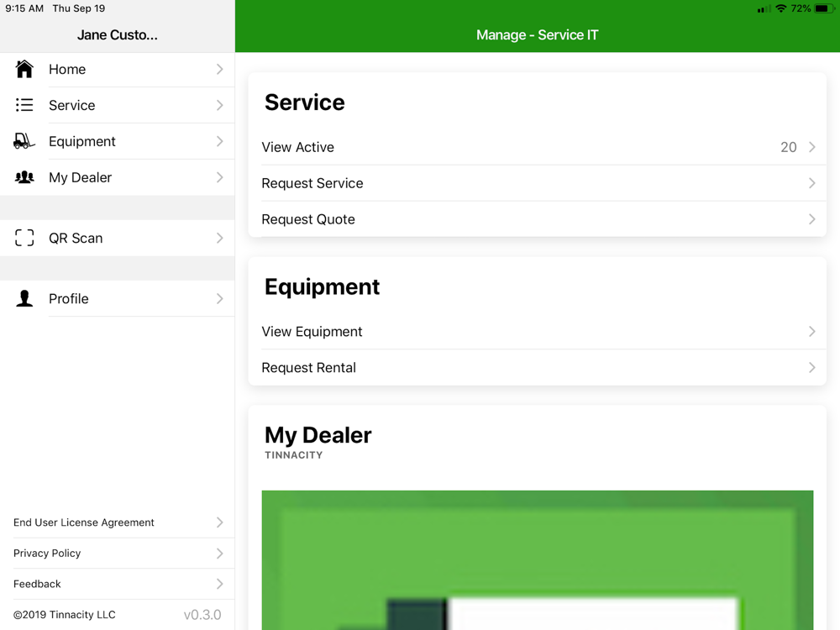This screenshot has width=840, height=630.
Task: Open the Profile person icon
Action: pyautogui.click(x=24, y=298)
